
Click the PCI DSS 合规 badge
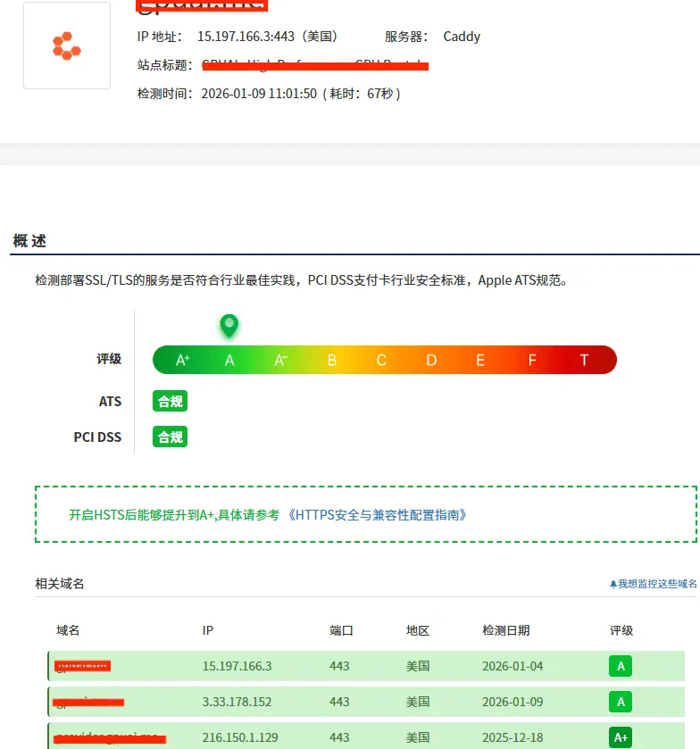point(171,437)
